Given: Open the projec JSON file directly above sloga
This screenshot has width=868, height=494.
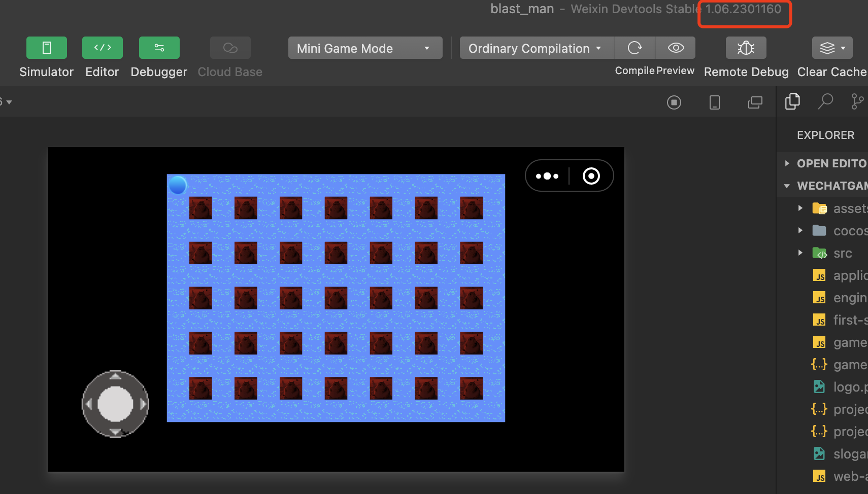Looking at the screenshot, I should [x=840, y=431].
